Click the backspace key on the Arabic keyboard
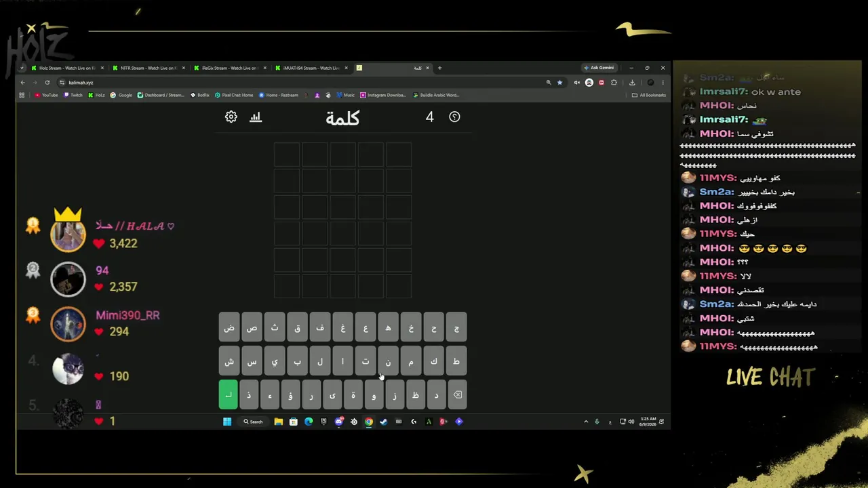Screen dimensions: 868x488 (458, 394)
